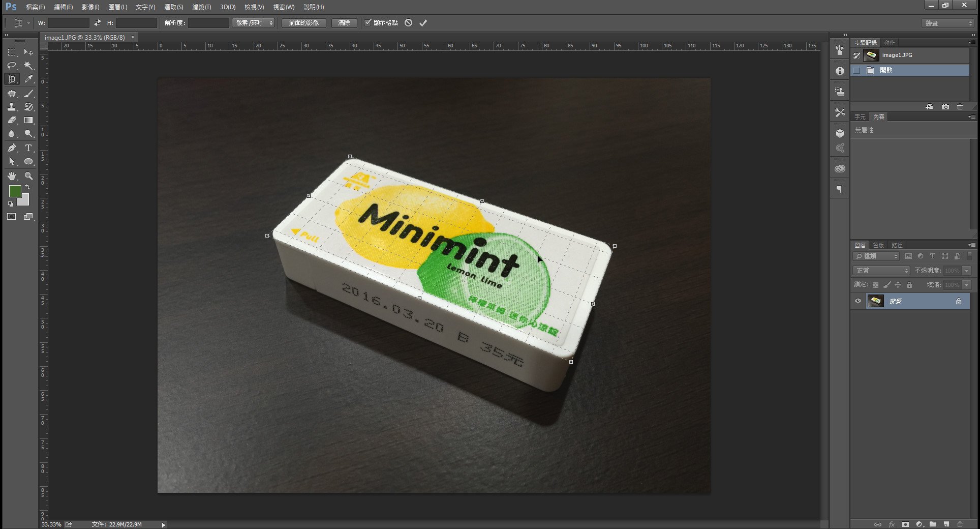The height and width of the screenshot is (529, 980).
Task: Select the Eyedropper tool
Action: click(x=28, y=79)
